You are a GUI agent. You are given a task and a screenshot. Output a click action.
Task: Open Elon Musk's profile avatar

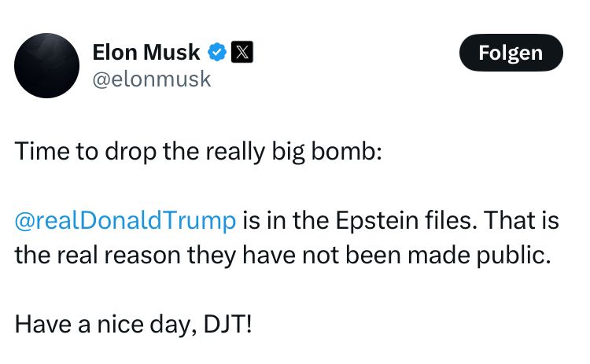(x=46, y=65)
